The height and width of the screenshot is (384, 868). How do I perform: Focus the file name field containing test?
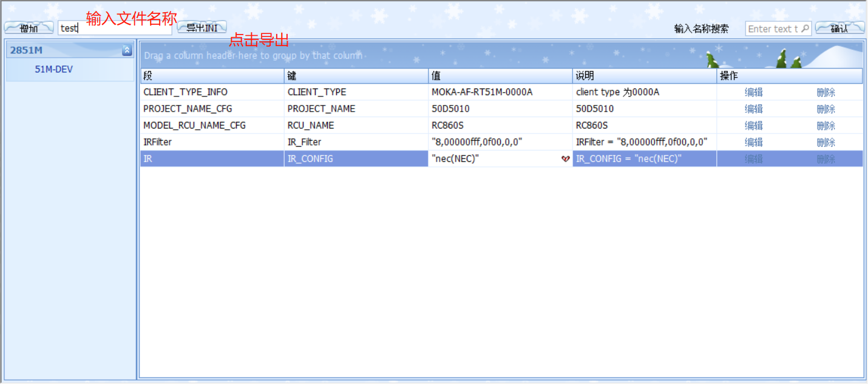coord(114,29)
